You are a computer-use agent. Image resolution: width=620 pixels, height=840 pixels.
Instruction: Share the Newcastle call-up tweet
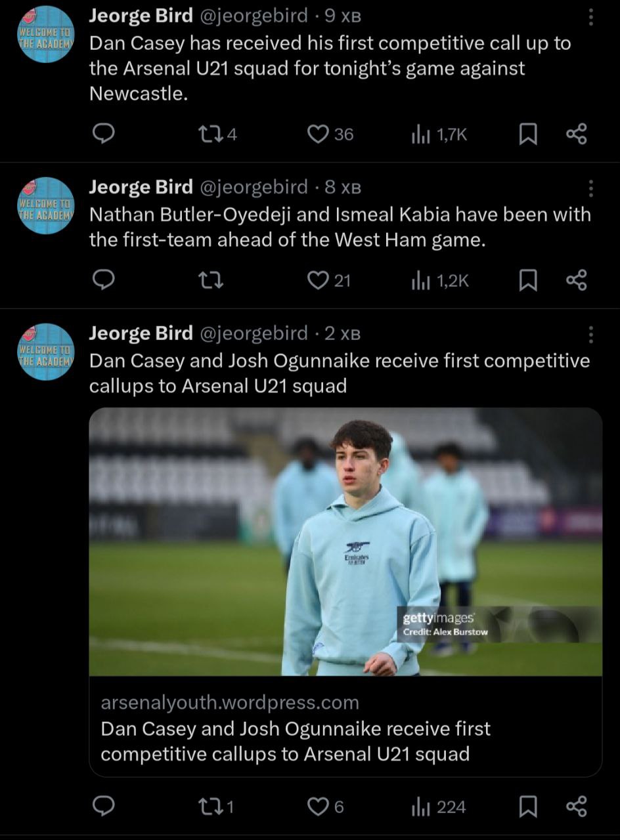click(x=576, y=134)
